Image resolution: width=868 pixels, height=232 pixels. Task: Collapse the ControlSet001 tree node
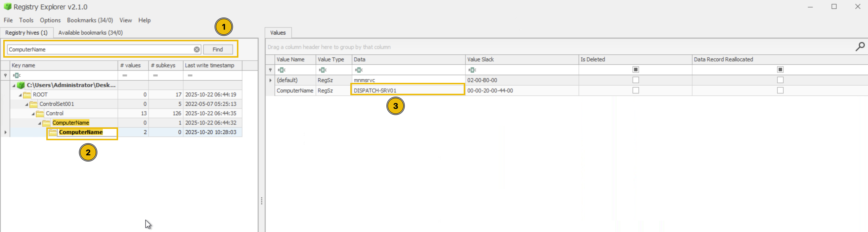[x=27, y=104]
